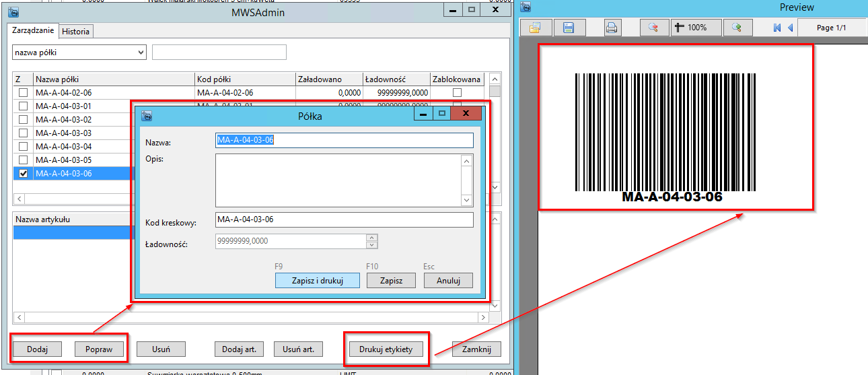Click the Preview window title icon
Image resolution: width=868 pixels, height=375 pixels.
tap(526, 7)
